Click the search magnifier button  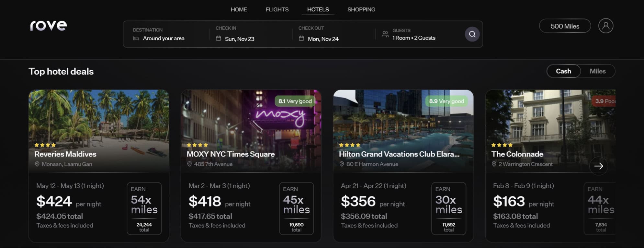click(x=472, y=34)
